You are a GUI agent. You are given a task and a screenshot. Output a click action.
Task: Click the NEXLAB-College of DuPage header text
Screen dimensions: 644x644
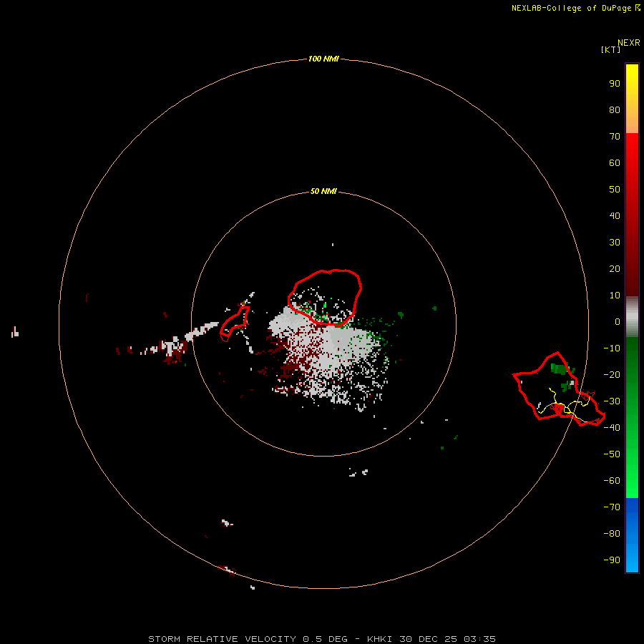click(575, 8)
